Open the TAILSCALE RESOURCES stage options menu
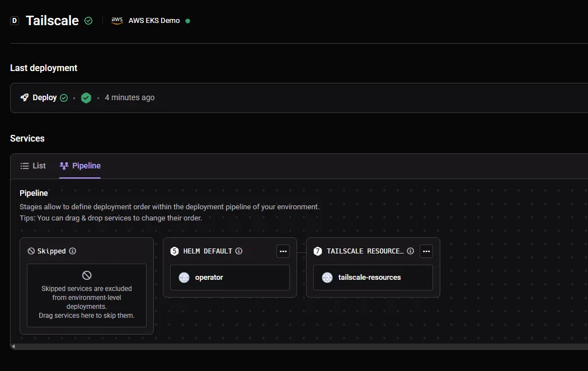 pyautogui.click(x=426, y=251)
